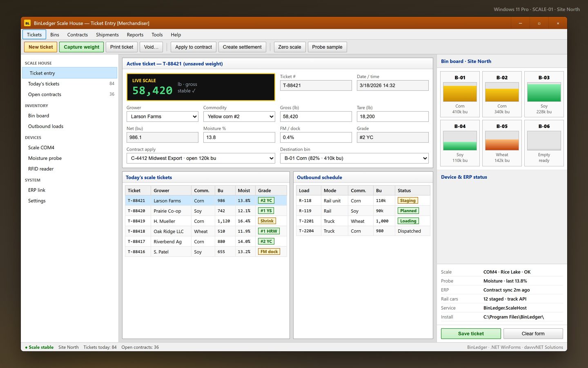Select bin B-05 Wheat tile
This screenshot has width=588, height=368.
tap(502, 143)
